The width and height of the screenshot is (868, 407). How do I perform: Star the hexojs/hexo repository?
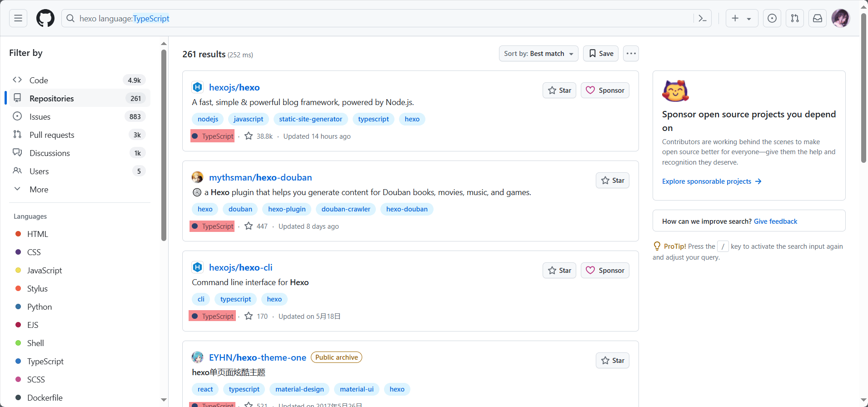[x=559, y=90]
